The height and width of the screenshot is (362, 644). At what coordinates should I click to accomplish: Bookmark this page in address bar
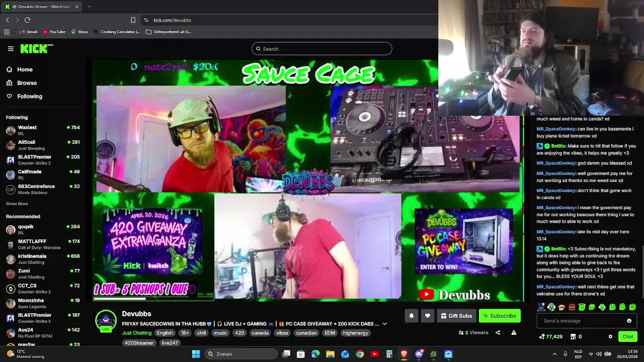133,20
